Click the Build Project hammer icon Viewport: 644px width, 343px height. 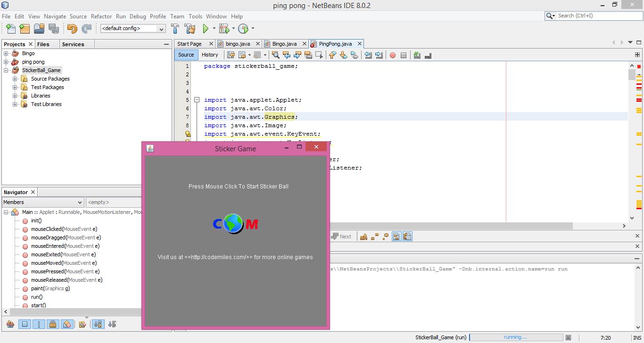tap(175, 29)
